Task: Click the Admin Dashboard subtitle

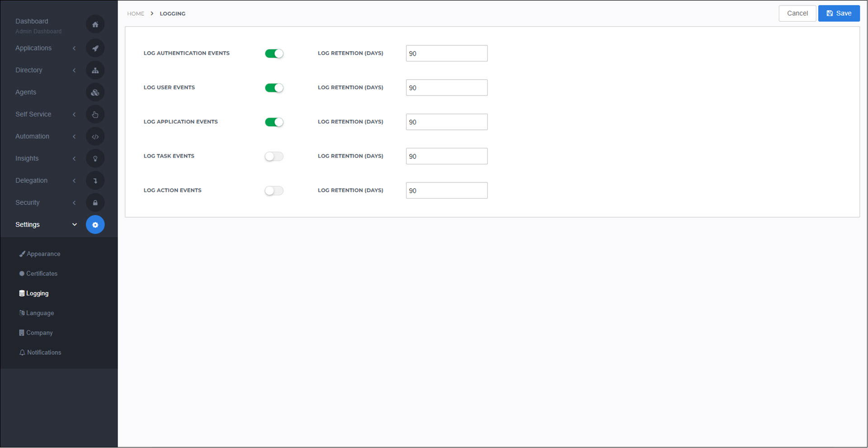Action: click(38, 31)
